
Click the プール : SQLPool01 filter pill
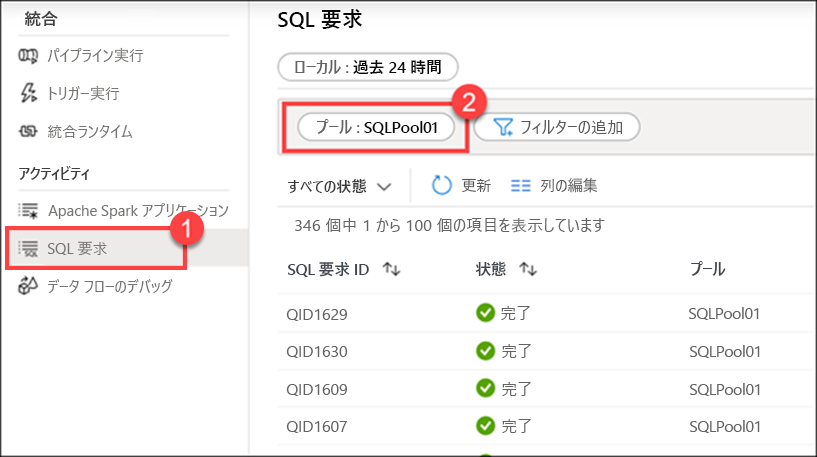pos(376,127)
